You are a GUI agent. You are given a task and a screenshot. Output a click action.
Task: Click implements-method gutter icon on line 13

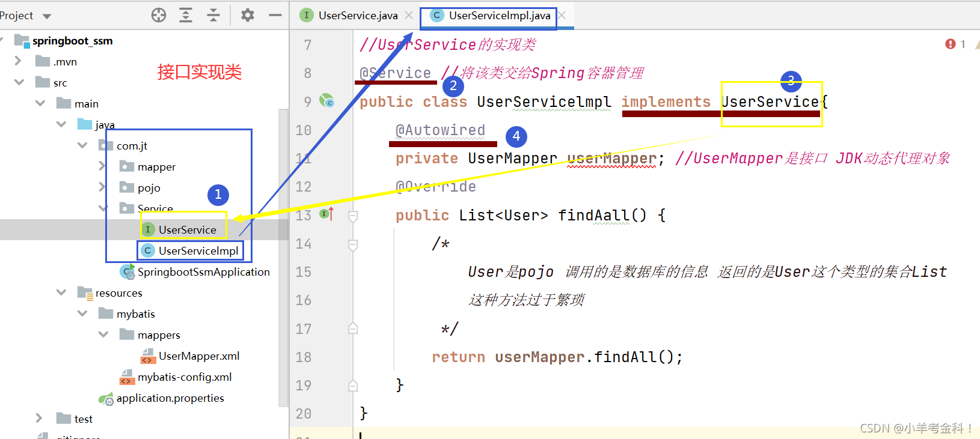[326, 214]
